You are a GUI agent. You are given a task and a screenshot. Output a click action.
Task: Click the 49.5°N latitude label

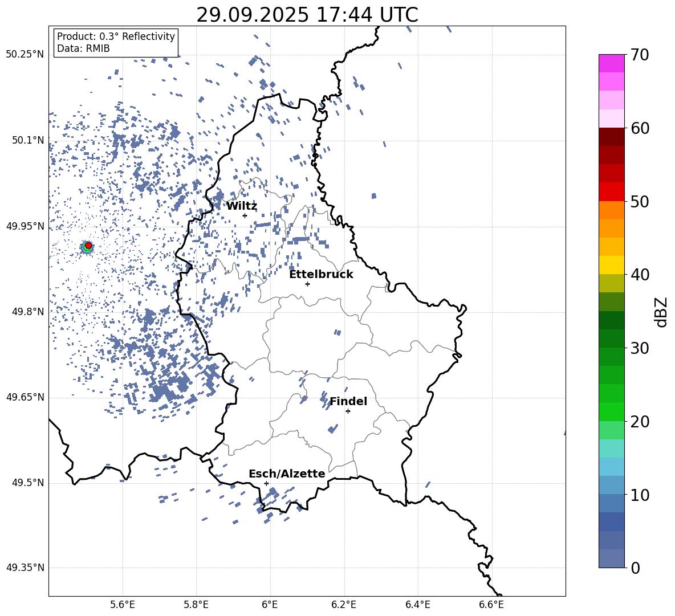point(28,483)
